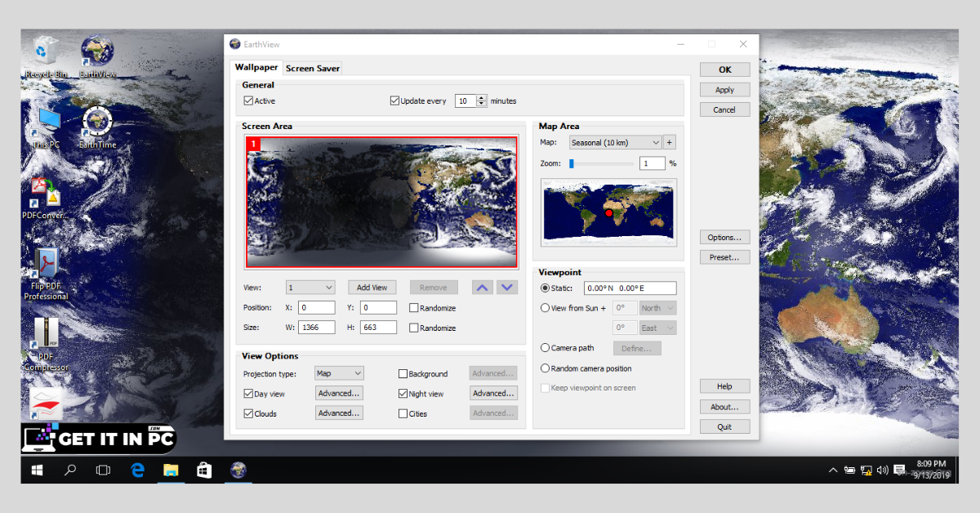Click plus button beside Map dropdown
Viewport: 980px width, 513px height.
tap(670, 142)
